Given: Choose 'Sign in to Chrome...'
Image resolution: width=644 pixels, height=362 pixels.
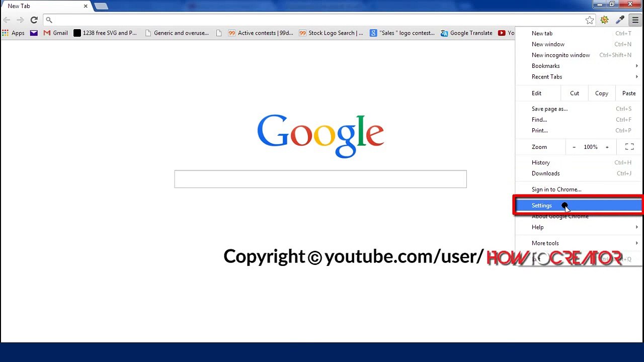Looking at the screenshot, I should [x=579, y=190].
